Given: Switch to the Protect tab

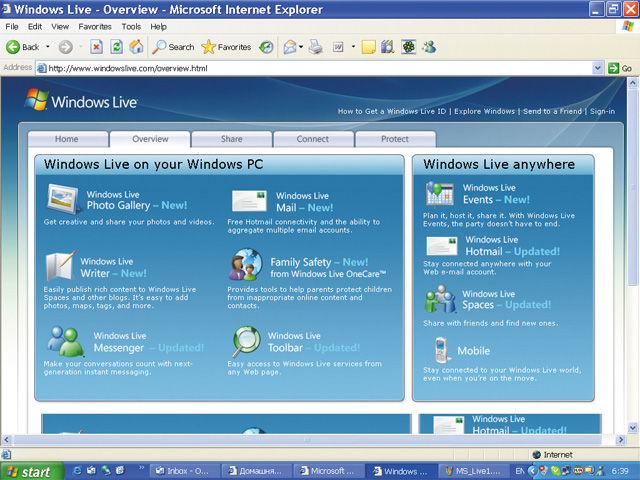Looking at the screenshot, I should [395, 139].
